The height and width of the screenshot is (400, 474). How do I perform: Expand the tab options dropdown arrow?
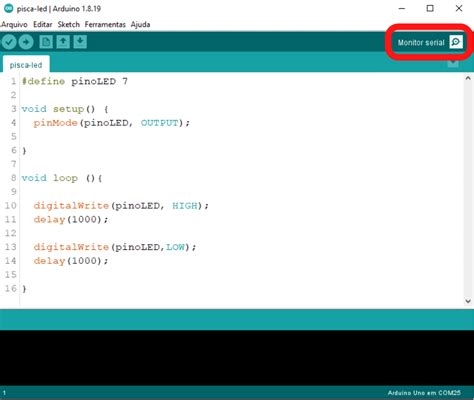(453, 63)
